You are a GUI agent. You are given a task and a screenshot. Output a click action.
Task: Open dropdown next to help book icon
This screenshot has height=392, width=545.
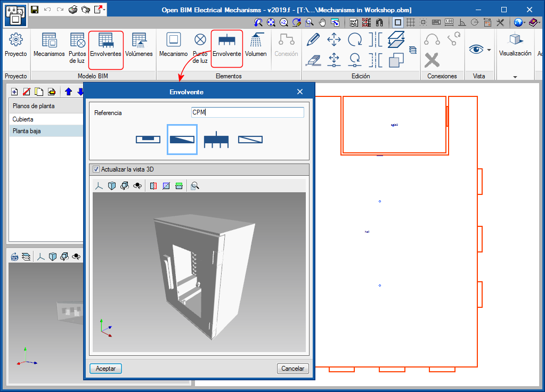[x=539, y=22]
